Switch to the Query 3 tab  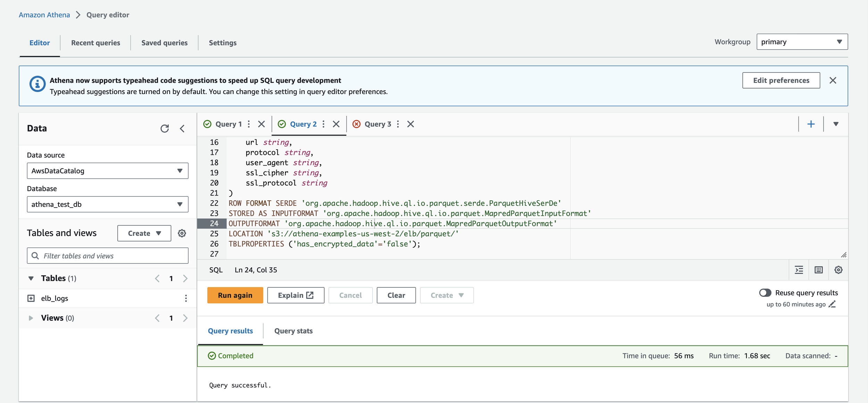377,124
